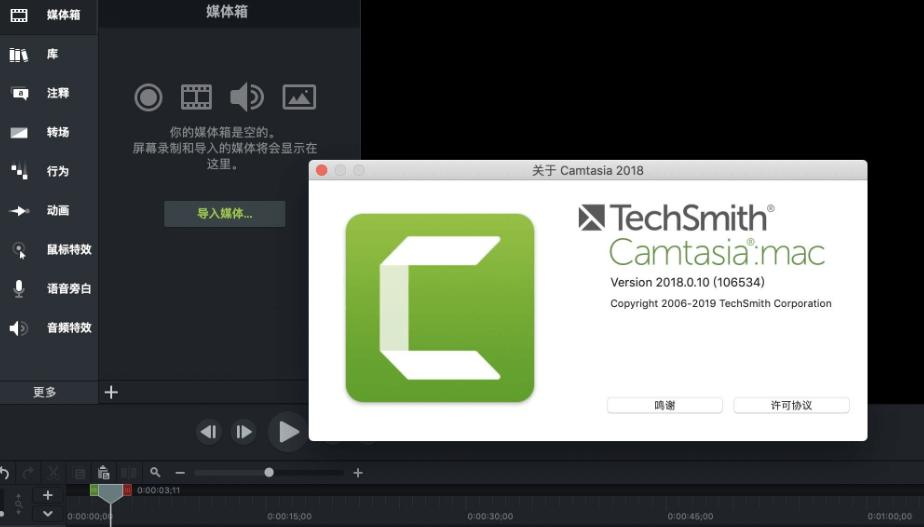Image resolution: width=924 pixels, height=527 pixels.
Task: Open the 转场 transitions sidebar tab
Action: click(x=48, y=132)
